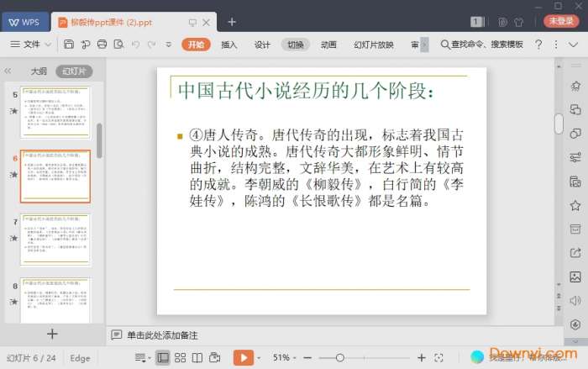Select the 插入 ribbon tab
The height and width of the screenshot is (369, 588).
point(228,45)
